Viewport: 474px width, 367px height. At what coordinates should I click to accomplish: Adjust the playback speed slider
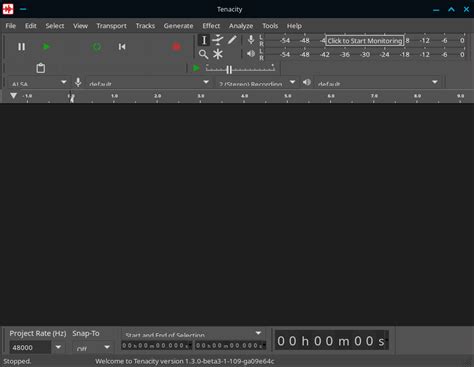(240, 69)
